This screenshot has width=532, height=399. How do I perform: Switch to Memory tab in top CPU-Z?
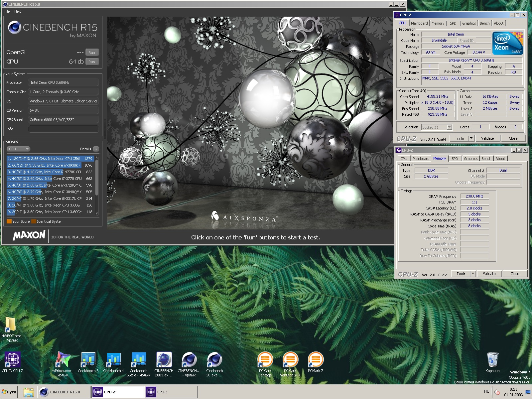(x=438, y=23)
